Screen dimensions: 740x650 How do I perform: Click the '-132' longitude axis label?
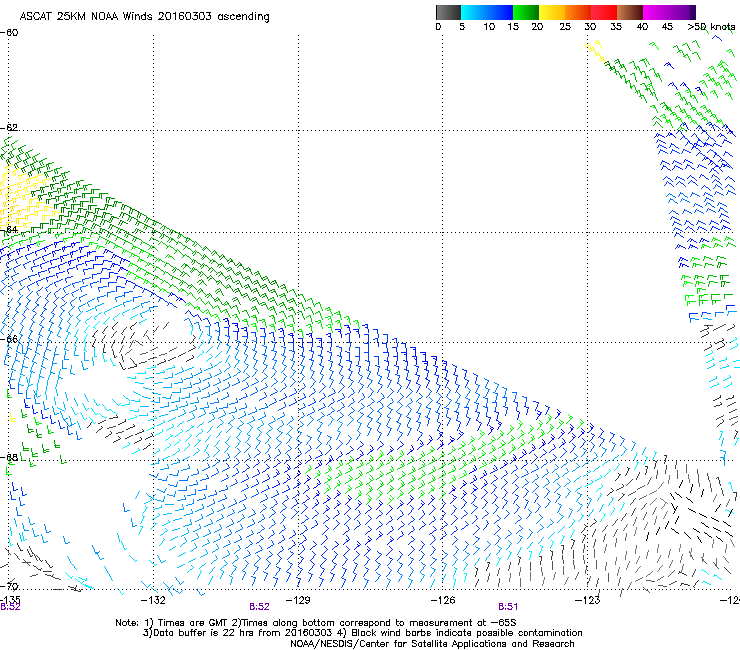coord(153,600)
